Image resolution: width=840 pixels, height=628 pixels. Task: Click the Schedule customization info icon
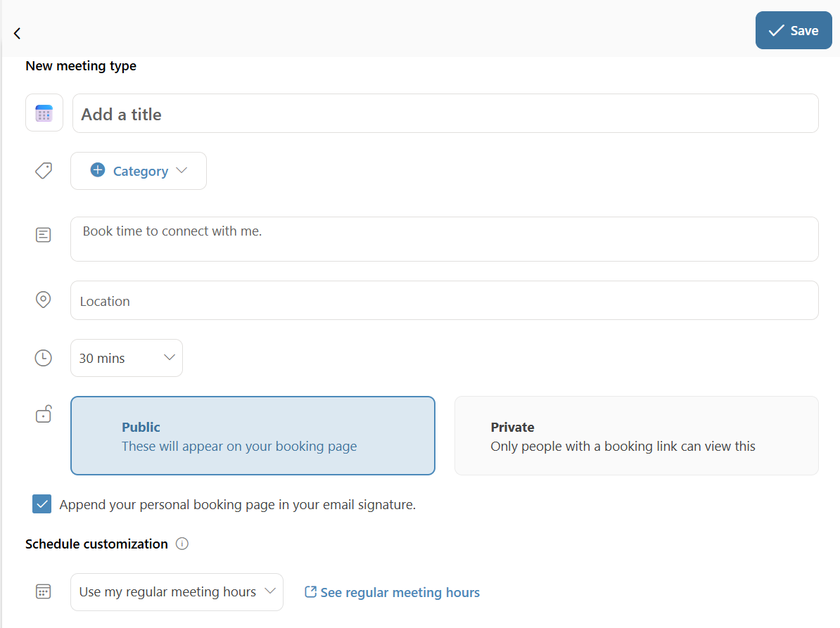click(182, 544)
